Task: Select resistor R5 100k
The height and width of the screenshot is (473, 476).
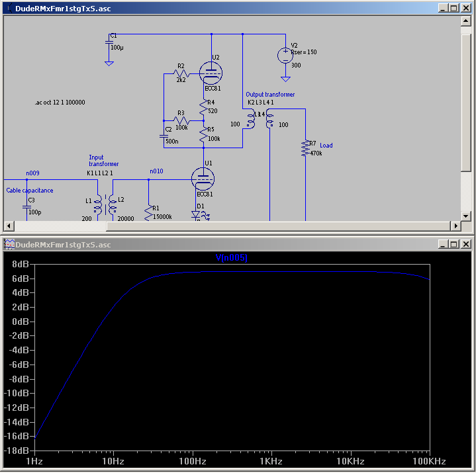Action: click(203, 135)
